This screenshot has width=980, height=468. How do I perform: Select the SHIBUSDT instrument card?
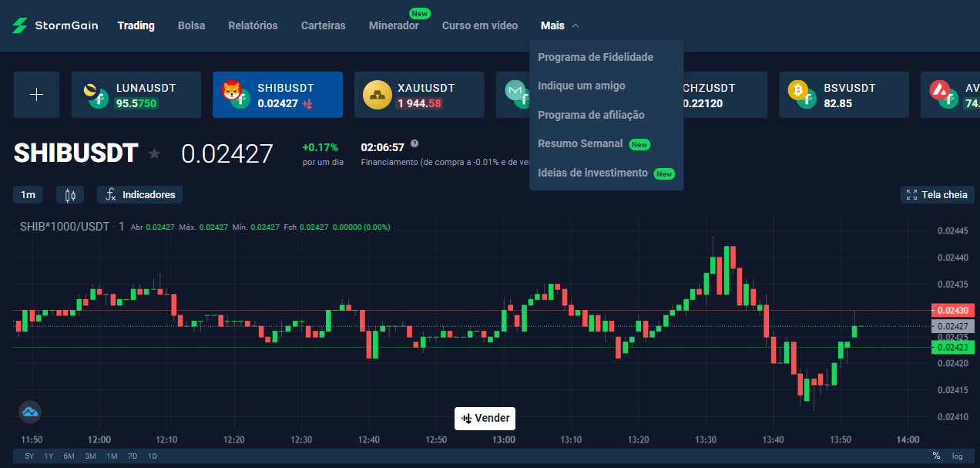pos(277,95)
